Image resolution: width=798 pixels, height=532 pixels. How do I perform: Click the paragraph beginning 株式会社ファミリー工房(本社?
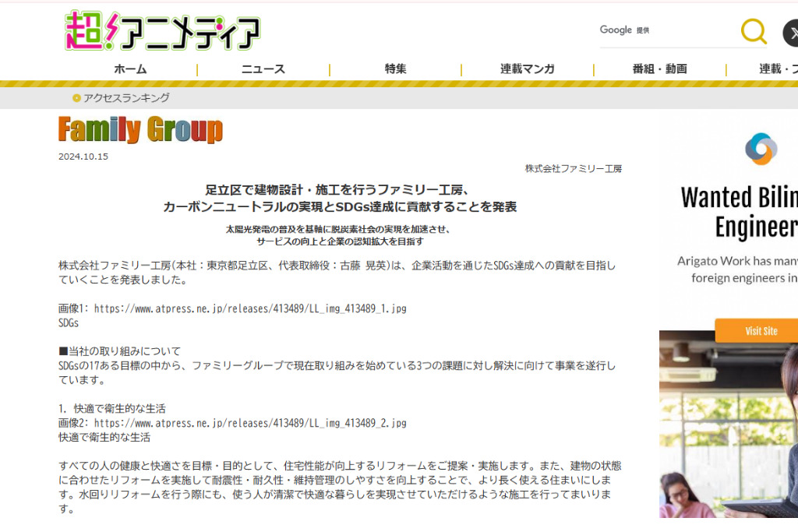(337, 273)
